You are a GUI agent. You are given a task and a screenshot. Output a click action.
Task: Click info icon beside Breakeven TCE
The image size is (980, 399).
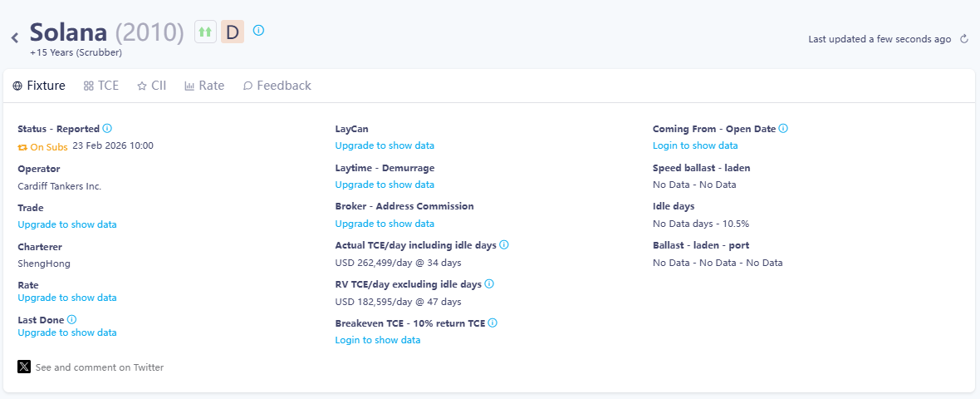(x=492, y=323)
